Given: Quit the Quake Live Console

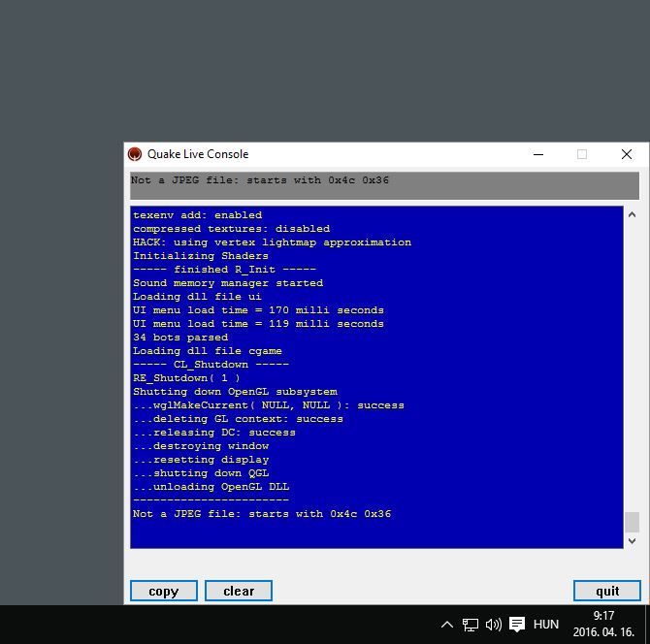Looking at the screenshot, I should (x=607, y=591).
